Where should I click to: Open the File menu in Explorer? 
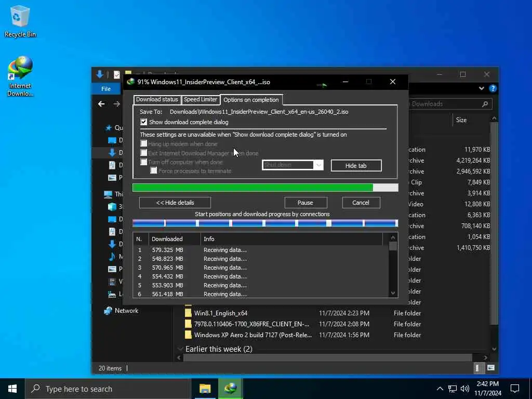tap(106, 89)
